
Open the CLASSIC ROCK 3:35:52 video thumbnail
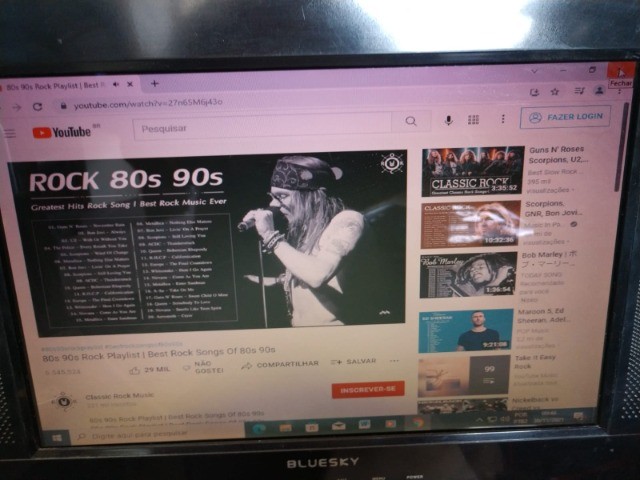pyautogui.click(x=473, y=171)
